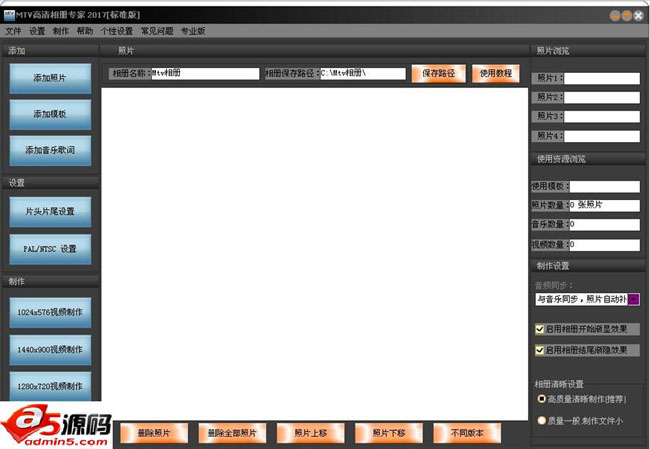
Task: Click the 添加模板 button
Action: pos(50,114)
